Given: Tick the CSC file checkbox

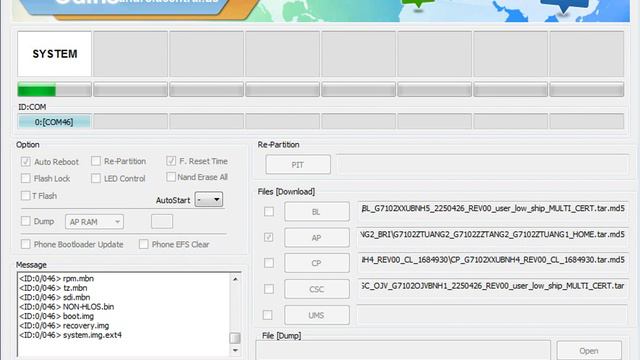Looking at the screenshot, I should (269, 289).
